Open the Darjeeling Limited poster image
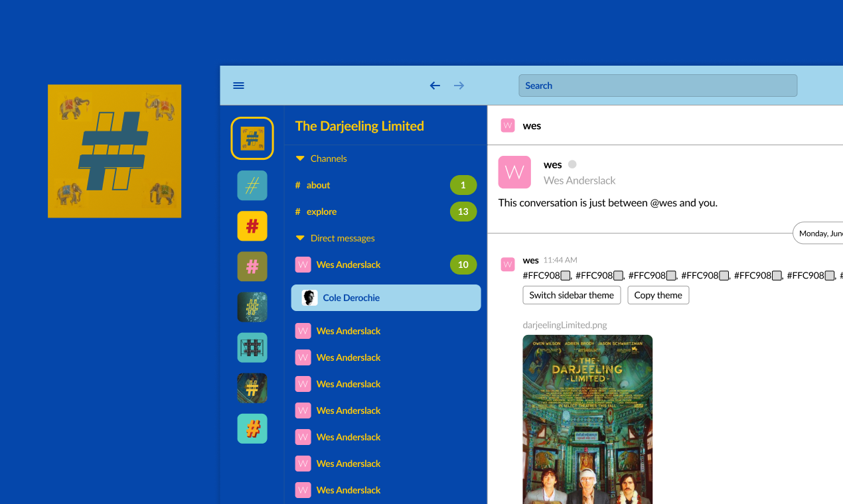 (587, 419)
